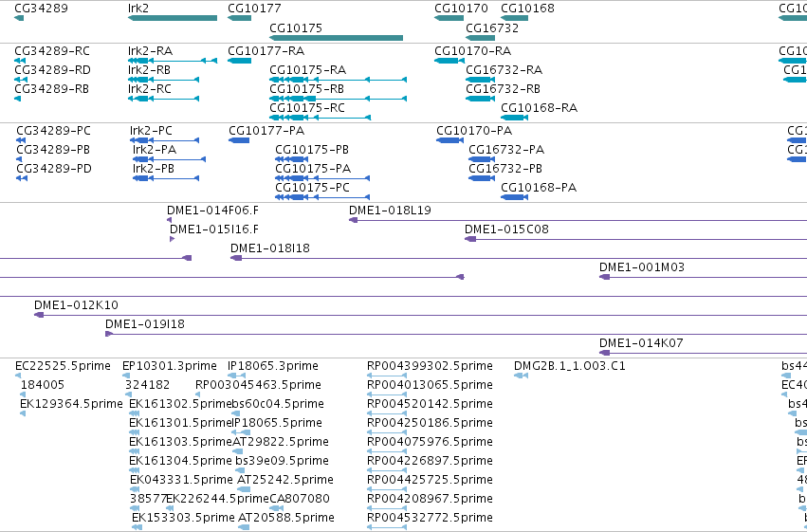
Task: Select EST IP18065.3prime
Action: coord(236,376)
